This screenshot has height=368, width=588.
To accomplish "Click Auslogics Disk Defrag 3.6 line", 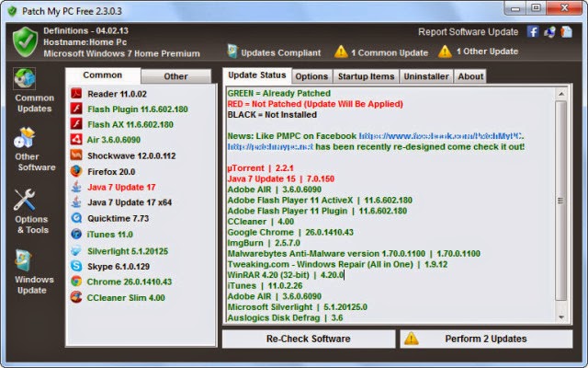I will pyautogui.click(x=285, y=317).
